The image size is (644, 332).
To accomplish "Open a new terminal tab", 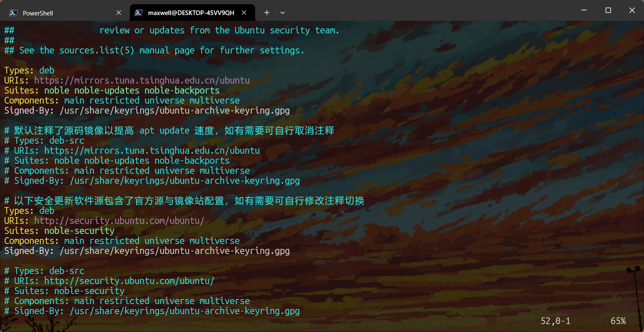I will pyautogui.click(x=267, y=13).
